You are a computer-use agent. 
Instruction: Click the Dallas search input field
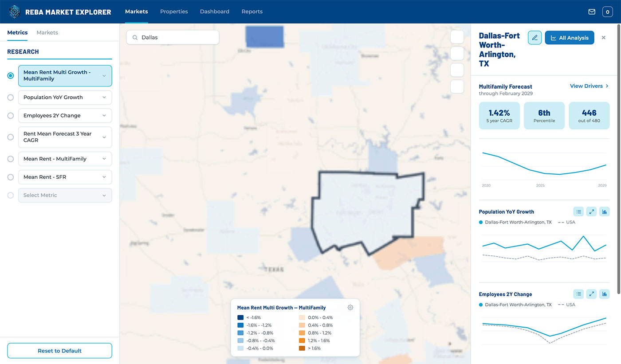(x=173, y=37)
